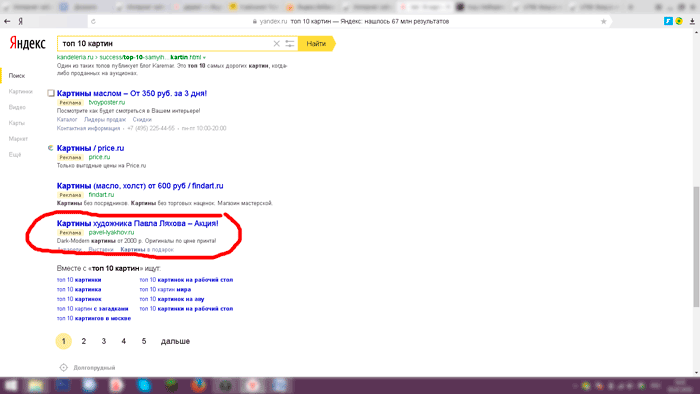Search related query топ 10 картинок

79,299
